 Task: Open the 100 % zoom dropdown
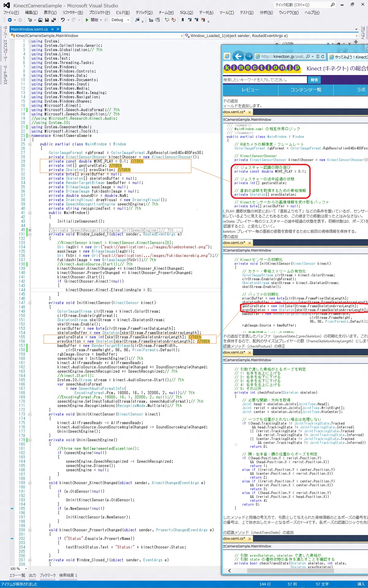[x=26, y=569]
